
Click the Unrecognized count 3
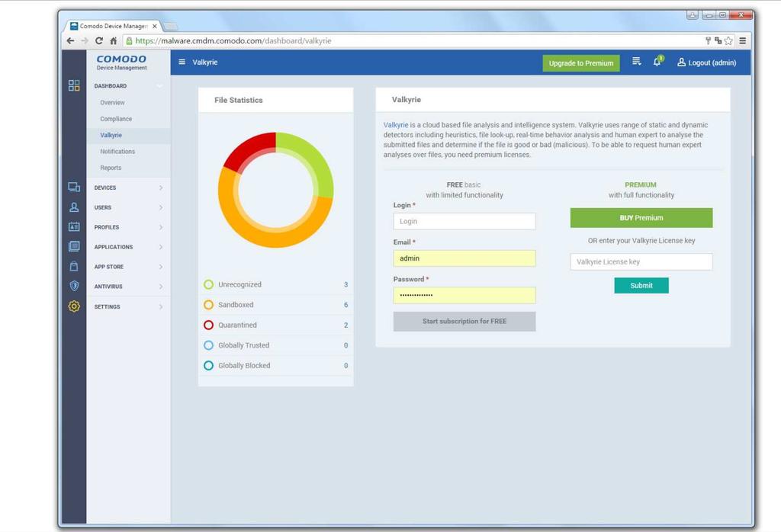pos(346,284)
